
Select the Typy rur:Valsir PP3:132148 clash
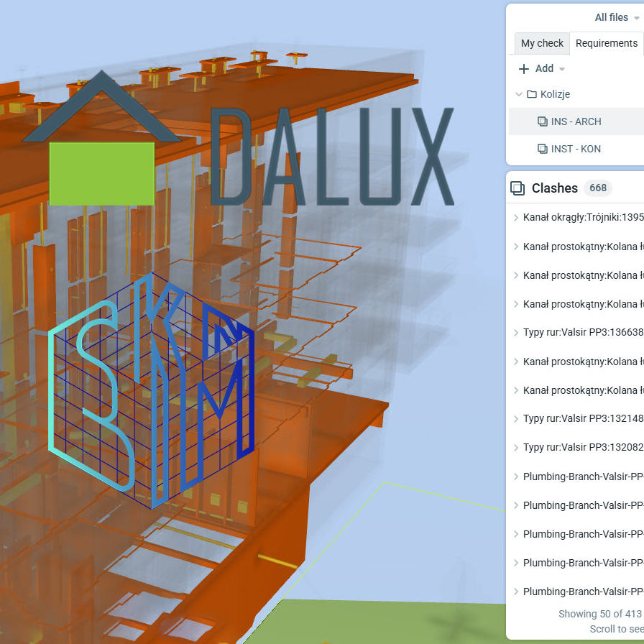(x=583, y=419)
